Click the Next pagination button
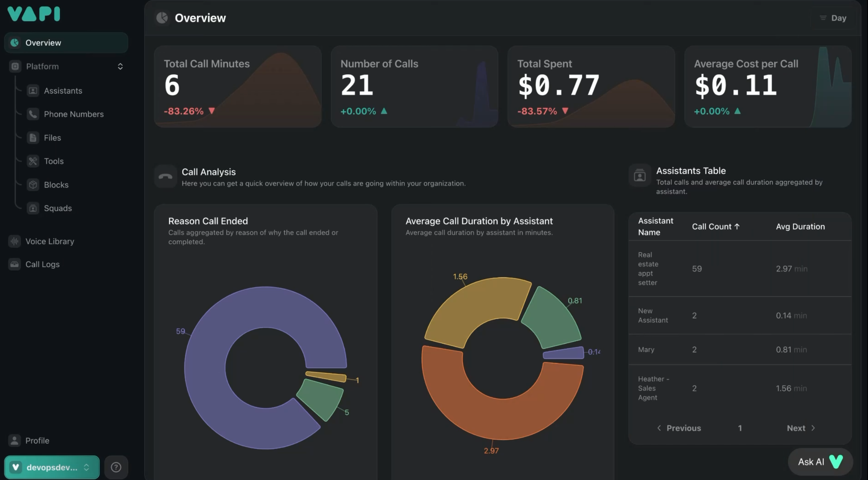This screenshot has width=868, height=480. point(801,428)
